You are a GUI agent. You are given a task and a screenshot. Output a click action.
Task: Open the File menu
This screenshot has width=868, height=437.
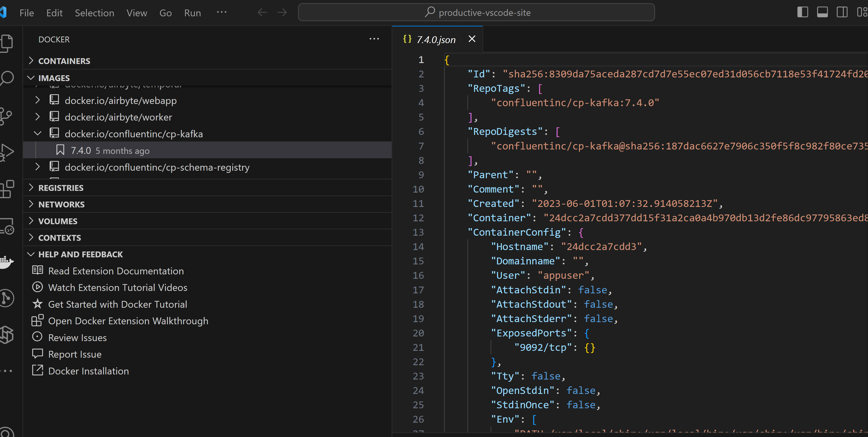pos(27,13)
